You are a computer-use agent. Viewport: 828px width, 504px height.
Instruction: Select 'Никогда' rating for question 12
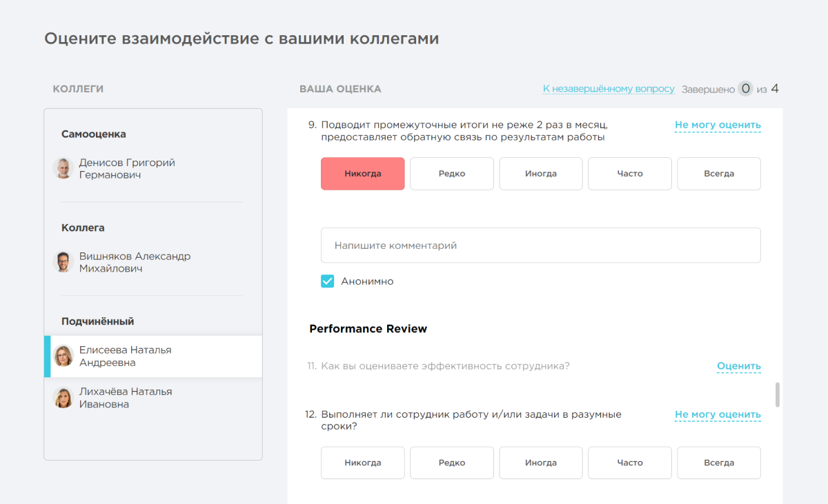coord(362,462)
